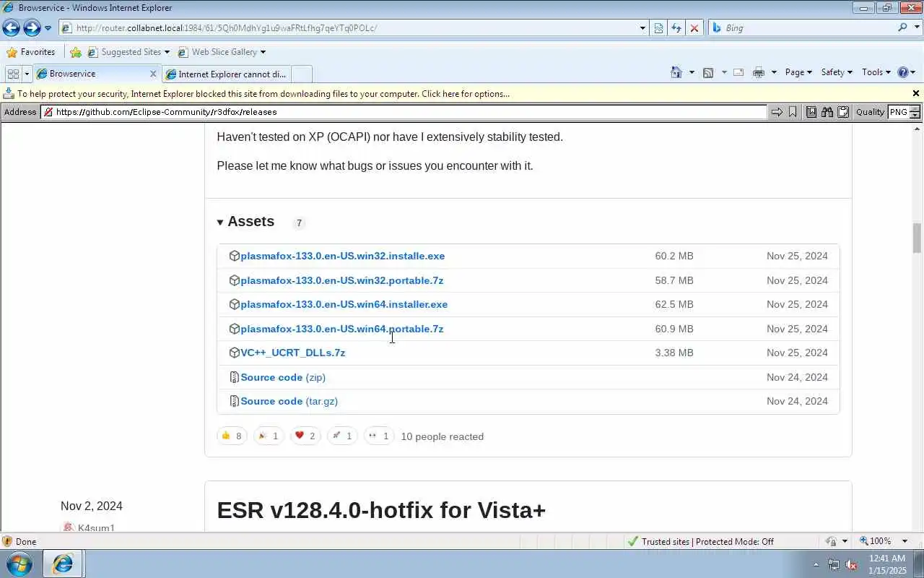This screenshot has height=578, width=924.
Task: Open the Safety menu
Action: click(x=837, y=72)
